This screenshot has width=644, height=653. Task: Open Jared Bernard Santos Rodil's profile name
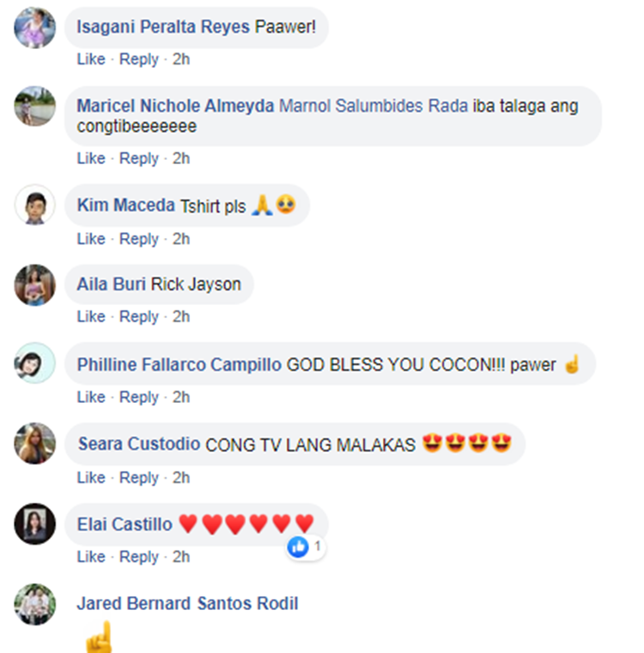click(x=187, y=603)
